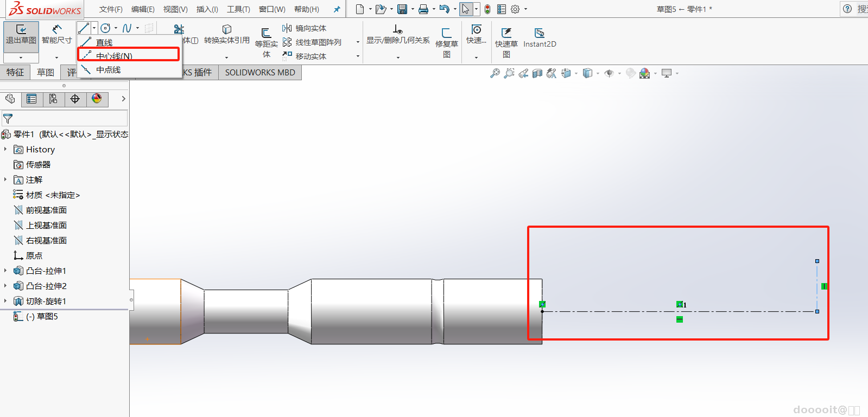Open the Hide/Show Items eye icon

point(609,73)
